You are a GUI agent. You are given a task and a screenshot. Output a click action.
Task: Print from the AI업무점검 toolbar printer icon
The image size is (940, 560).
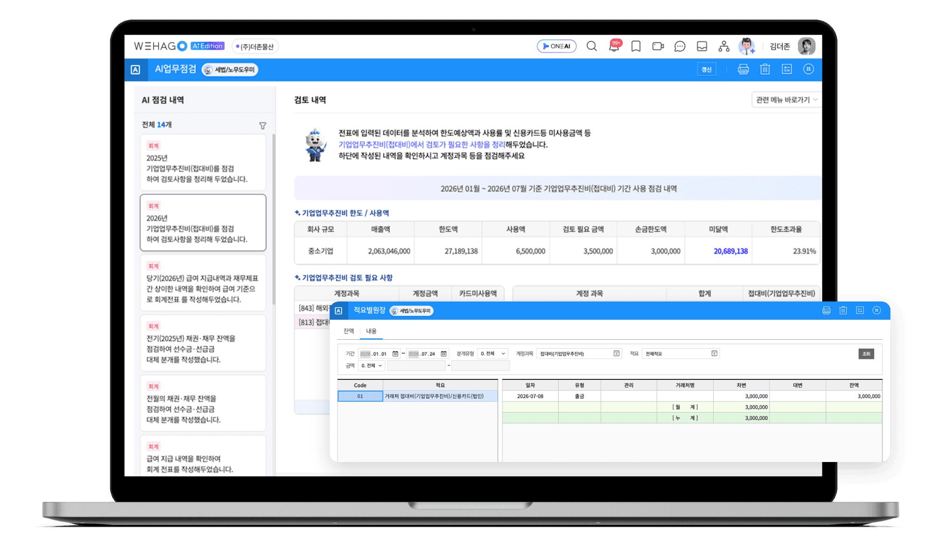tap(743, 70)
